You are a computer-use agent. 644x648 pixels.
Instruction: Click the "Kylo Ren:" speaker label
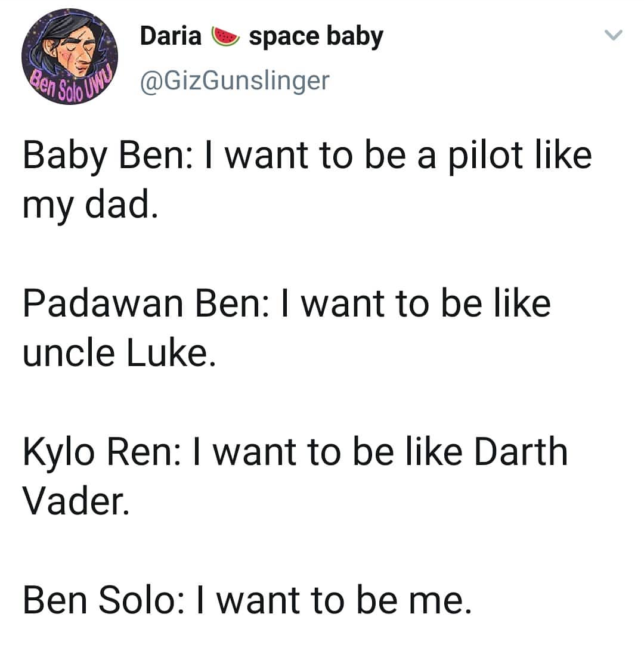click(x=102, y=452)
